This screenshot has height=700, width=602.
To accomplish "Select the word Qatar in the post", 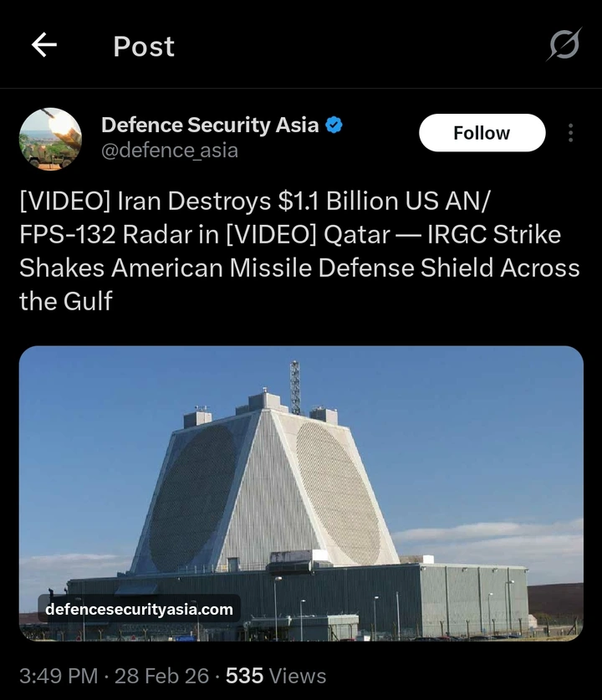I will tap(356, 235).
